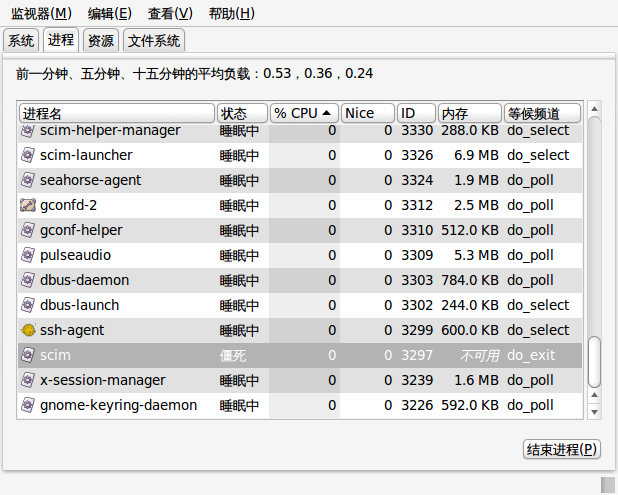
Task: Sort processes by 内存 column header
Action: coord(470,114)
